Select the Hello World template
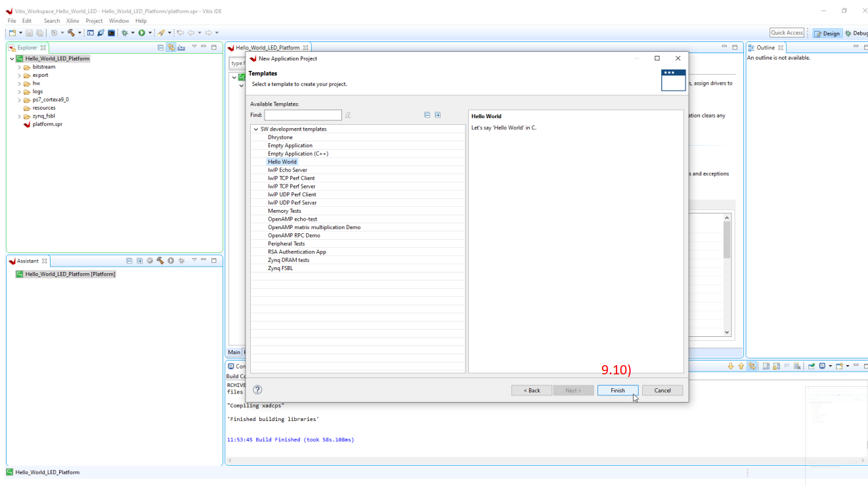The image size is (868, 486). (x=282, y=162)
